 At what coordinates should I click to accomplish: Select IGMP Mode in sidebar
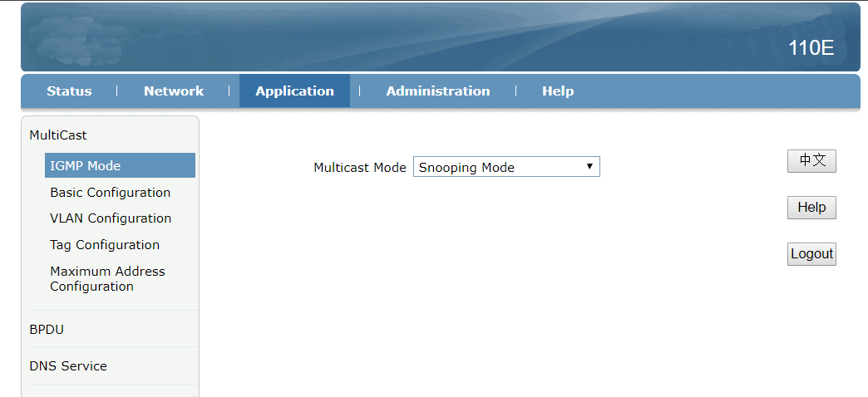[120, 165]
